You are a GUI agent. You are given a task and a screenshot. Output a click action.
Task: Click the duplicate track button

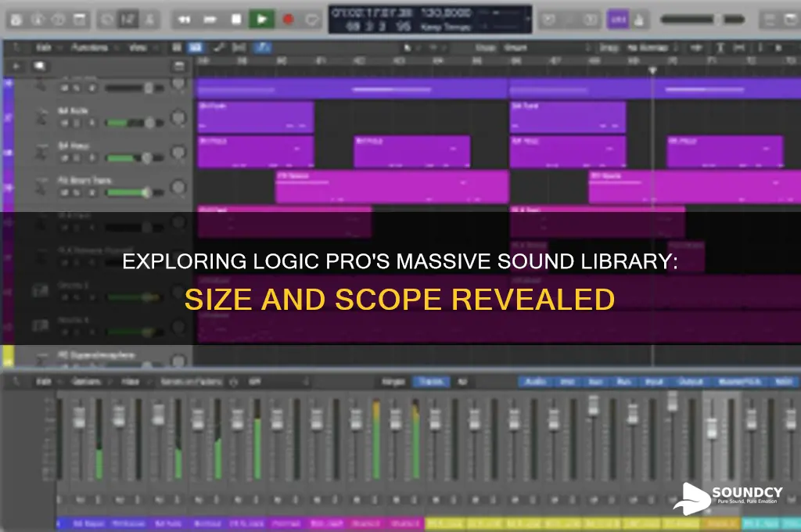click(39, 66)
